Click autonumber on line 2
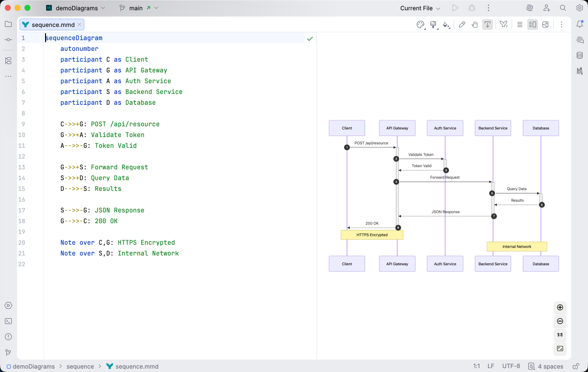This screenshot has width=588, height=372. tap(79, 48)
